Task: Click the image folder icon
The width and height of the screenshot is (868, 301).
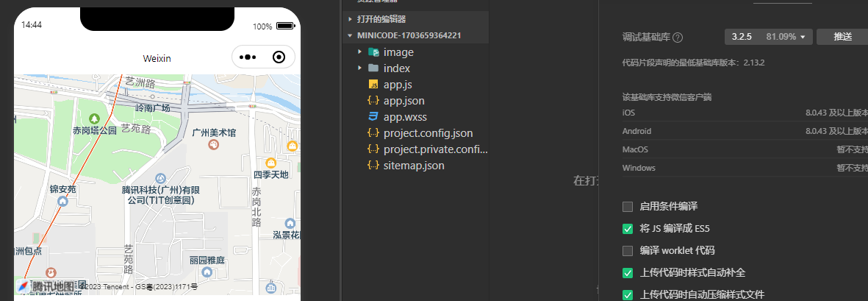Action: point(373,52)
